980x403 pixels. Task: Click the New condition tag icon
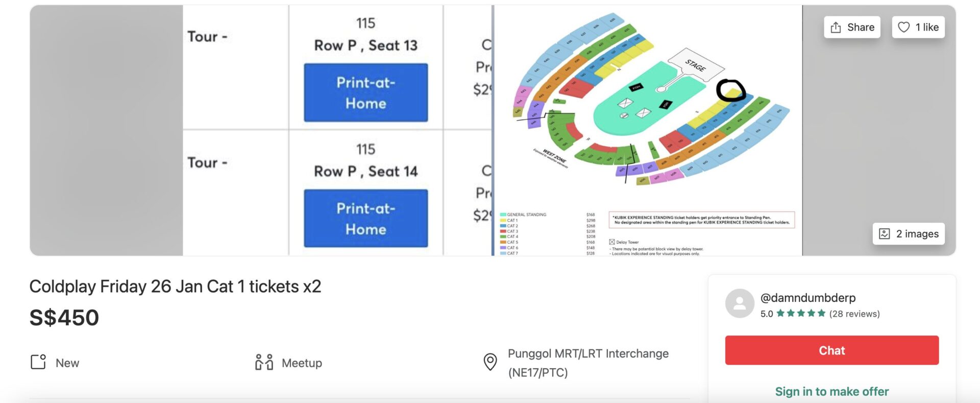click(38, 362)
